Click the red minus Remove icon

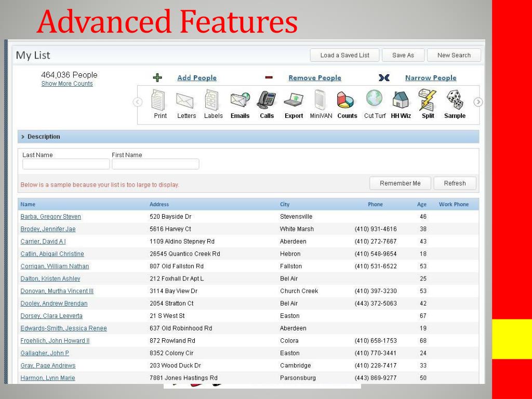coord(269,77)
